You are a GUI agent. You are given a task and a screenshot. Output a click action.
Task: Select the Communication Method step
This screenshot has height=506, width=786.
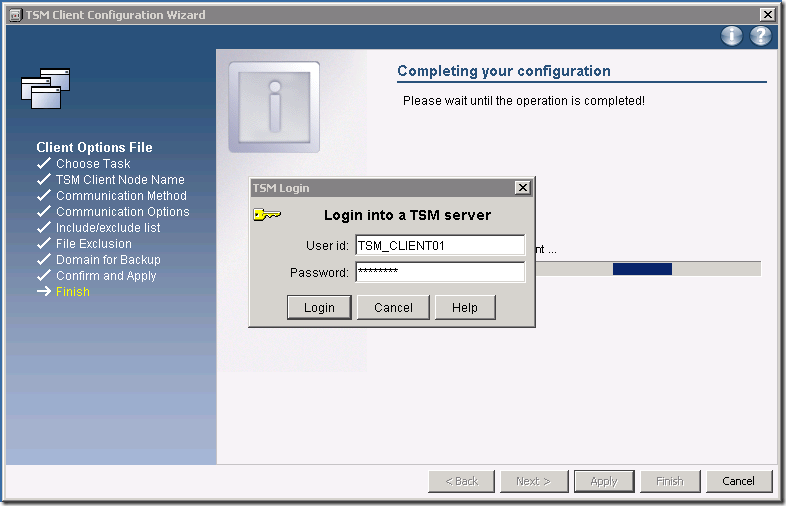coord(121,196)
